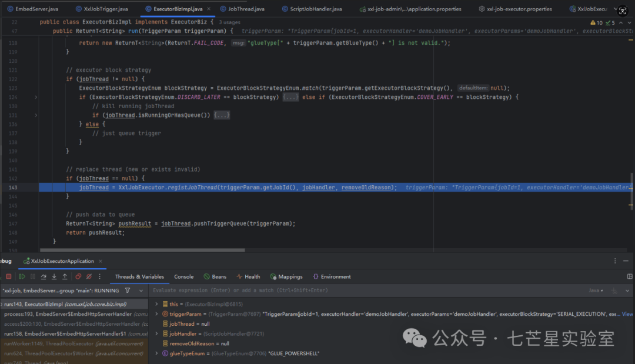Image resolution: width=635 pixels, height=364 pixels.
Task: Click registJobThread method call on line 143
Action: (x=192, y=188)
